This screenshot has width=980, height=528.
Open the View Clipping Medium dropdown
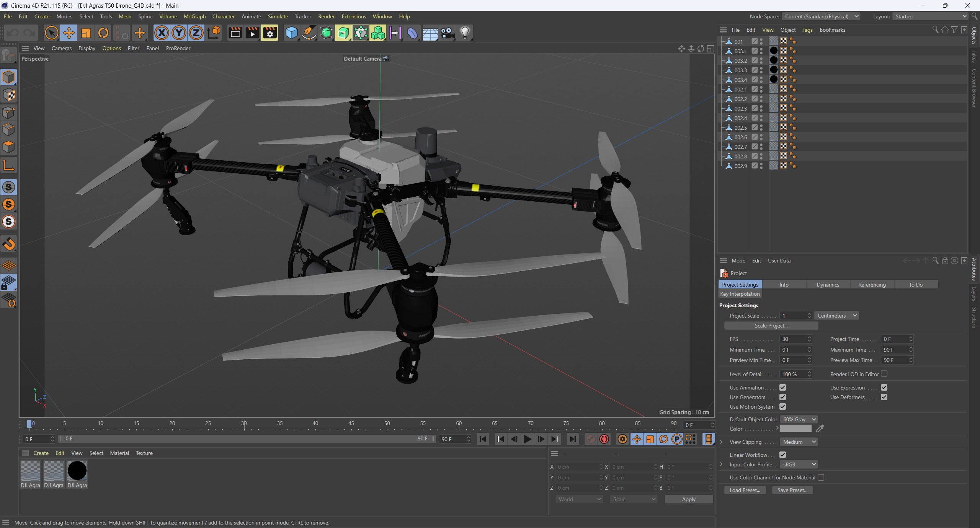pos(799,442)
